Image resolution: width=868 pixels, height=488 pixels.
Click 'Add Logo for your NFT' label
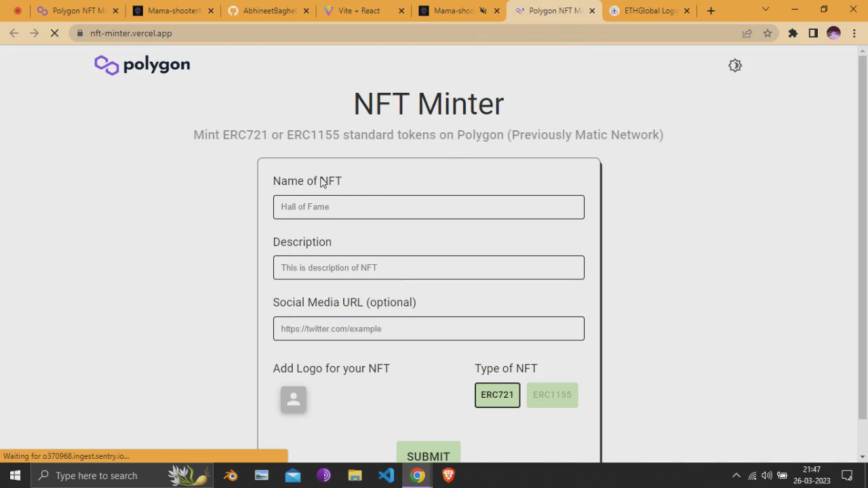[331, 369]
